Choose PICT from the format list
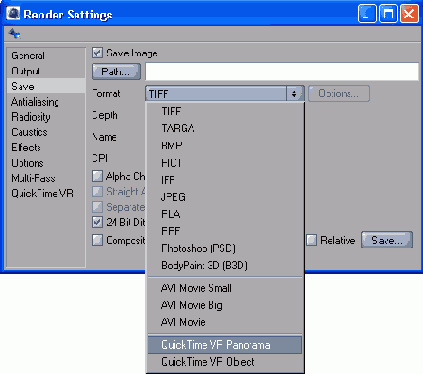 tap(225, 163)
